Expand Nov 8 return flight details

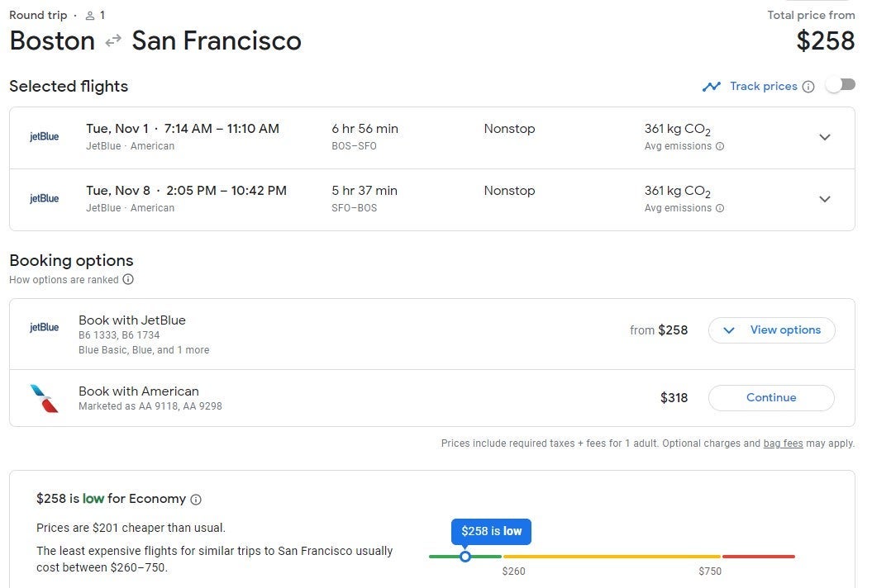click(824, 199)
